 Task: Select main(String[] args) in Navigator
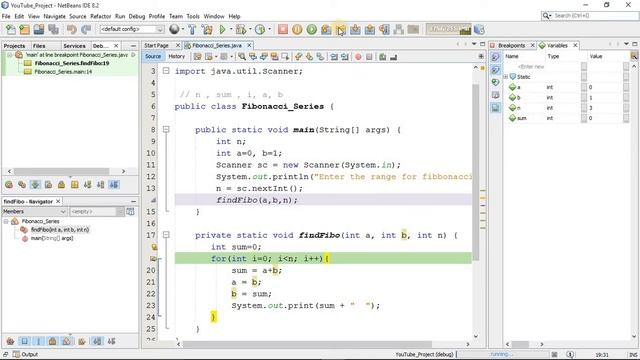(x=52, y=238)
